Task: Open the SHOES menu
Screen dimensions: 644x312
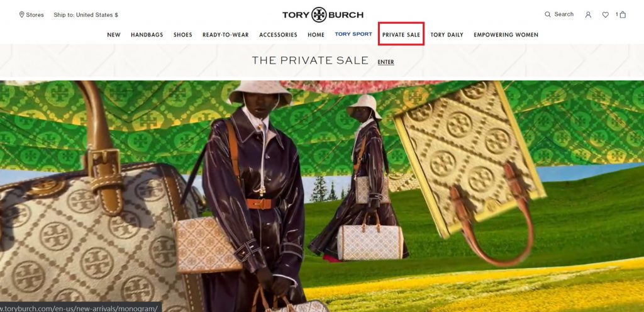Action: (183, 35)
